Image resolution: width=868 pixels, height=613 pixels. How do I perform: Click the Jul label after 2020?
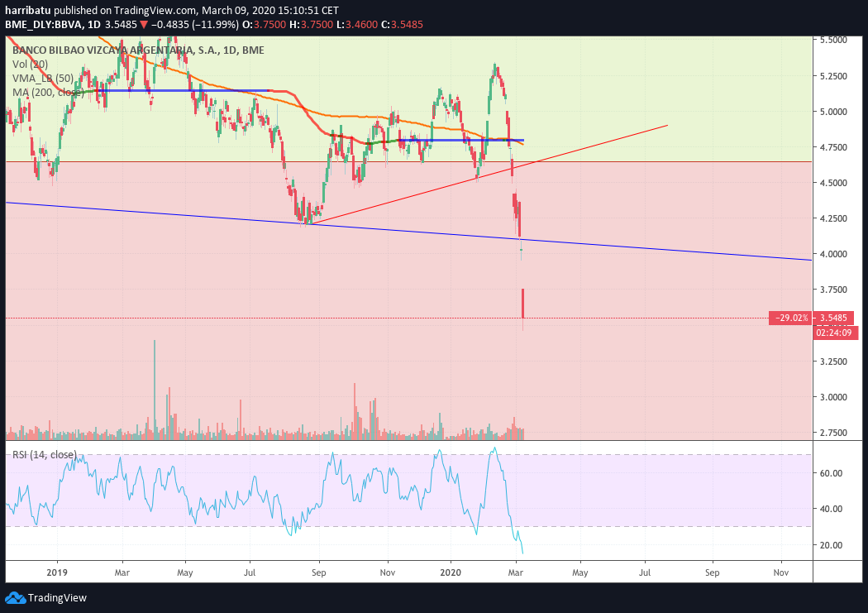click(x=644, y=572)
